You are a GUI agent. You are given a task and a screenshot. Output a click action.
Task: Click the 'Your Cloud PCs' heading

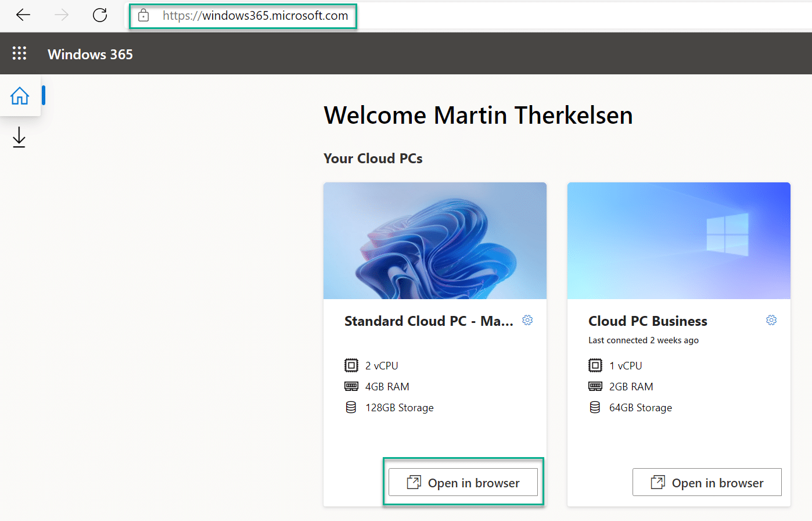[373, 159]
